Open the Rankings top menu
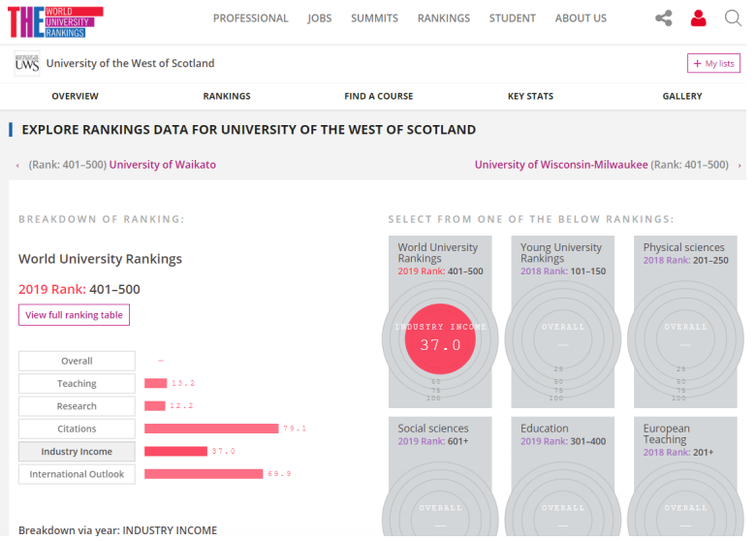The width and height of the screenshot is (756, 541). (444, 18)
